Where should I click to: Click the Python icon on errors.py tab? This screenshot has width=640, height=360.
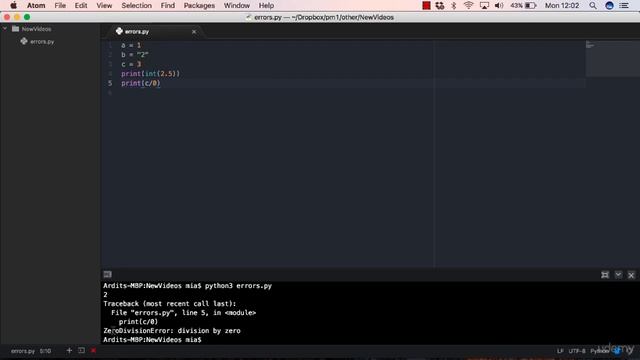119,31
